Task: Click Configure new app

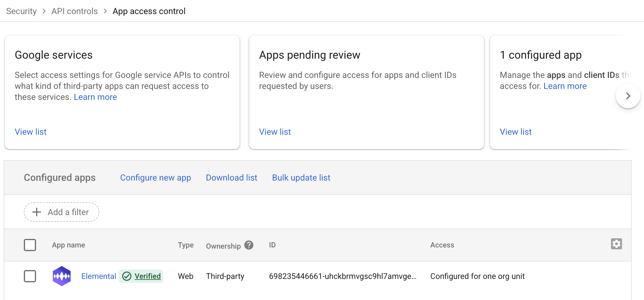Action: pos(156,178)
